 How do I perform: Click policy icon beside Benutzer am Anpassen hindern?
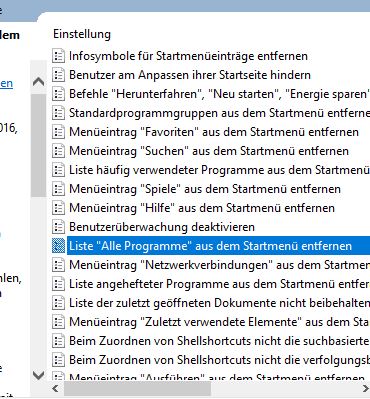[58, 75]
